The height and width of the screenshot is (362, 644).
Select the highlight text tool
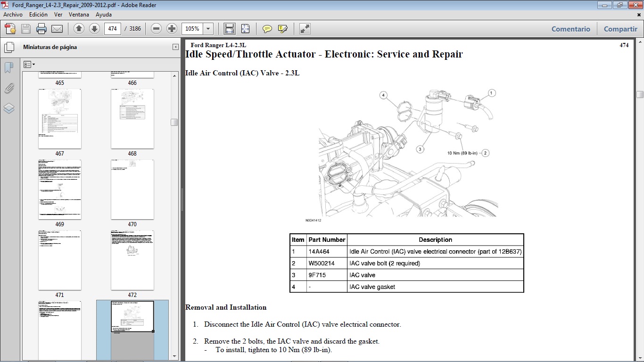click(283, 29)
